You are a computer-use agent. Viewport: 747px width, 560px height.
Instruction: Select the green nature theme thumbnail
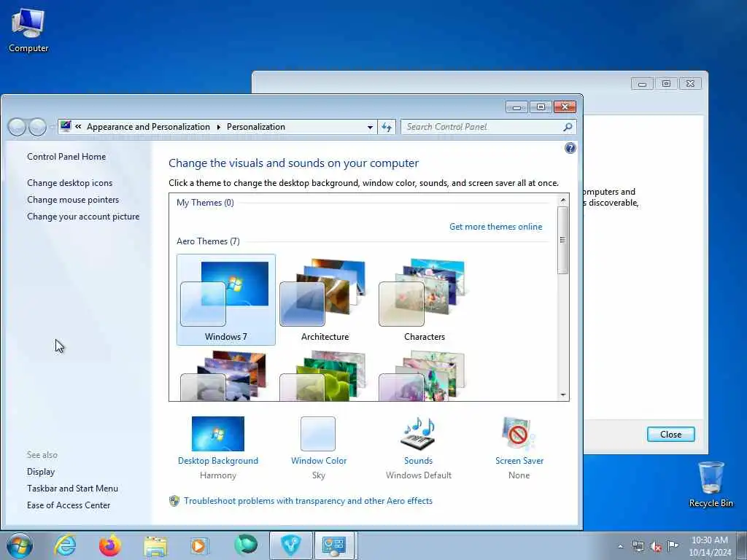[x=324, y=376]
